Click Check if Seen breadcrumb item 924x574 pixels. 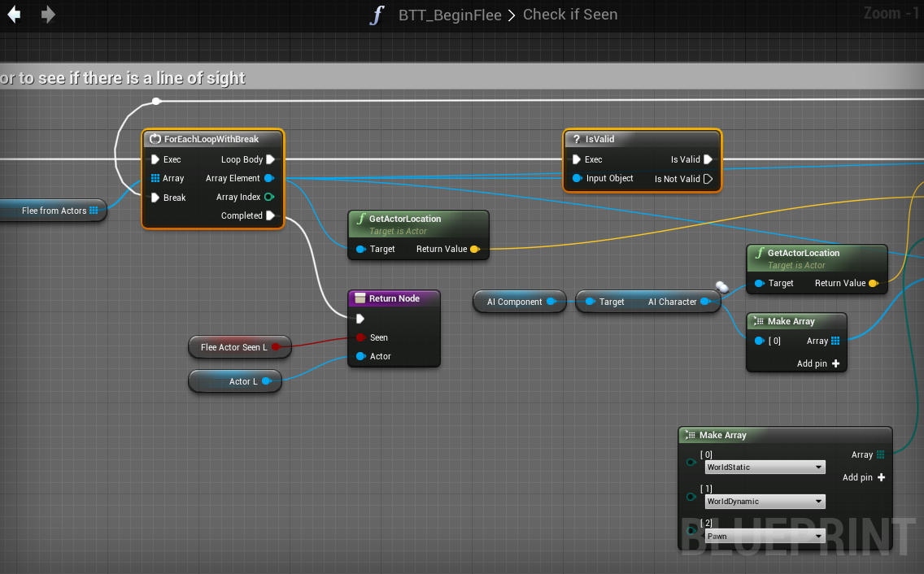[570, 15]
